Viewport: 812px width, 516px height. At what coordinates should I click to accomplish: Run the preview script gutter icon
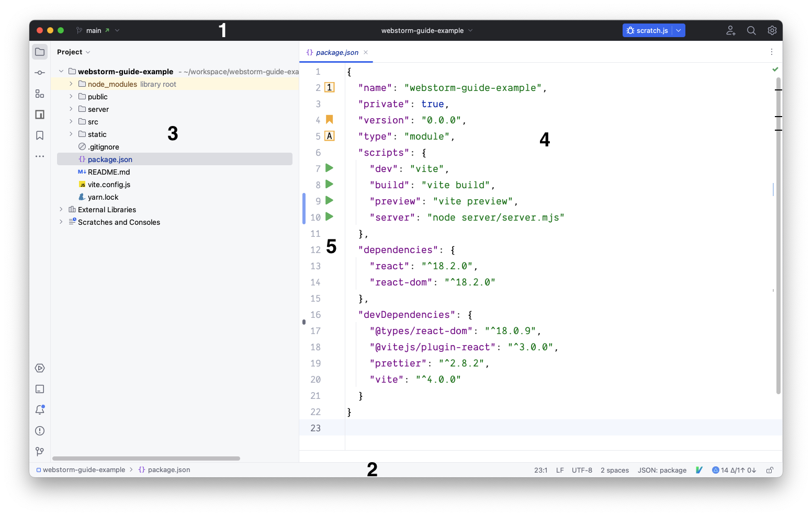pyautogui.click(x=330, y=200)
